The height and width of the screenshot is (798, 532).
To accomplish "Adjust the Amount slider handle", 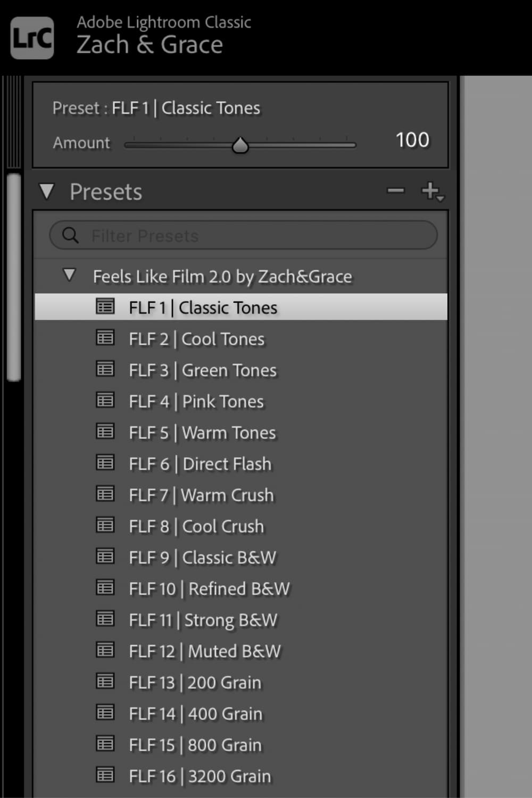I will pyautogui.click(x=240, y=144).
